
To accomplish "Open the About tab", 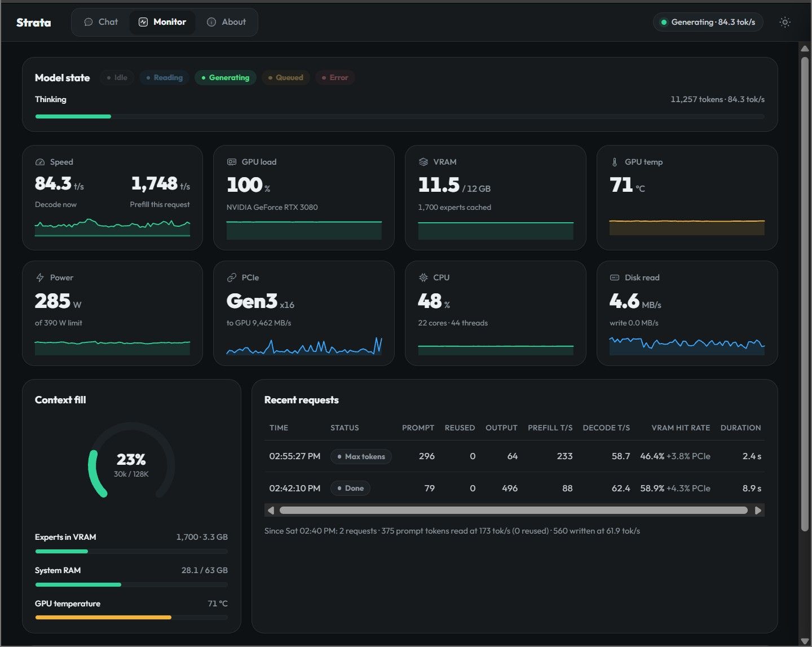I will click(227, 22).
